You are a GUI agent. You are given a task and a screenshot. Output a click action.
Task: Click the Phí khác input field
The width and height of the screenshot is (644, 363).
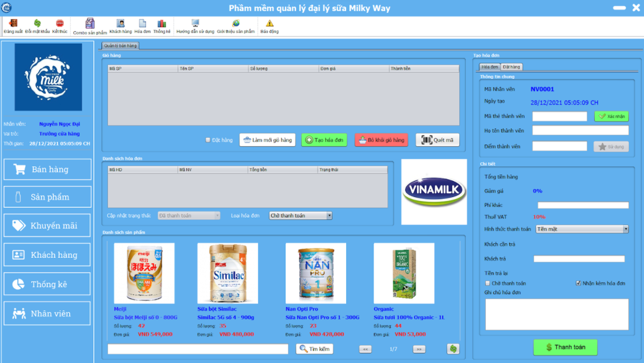583,205
